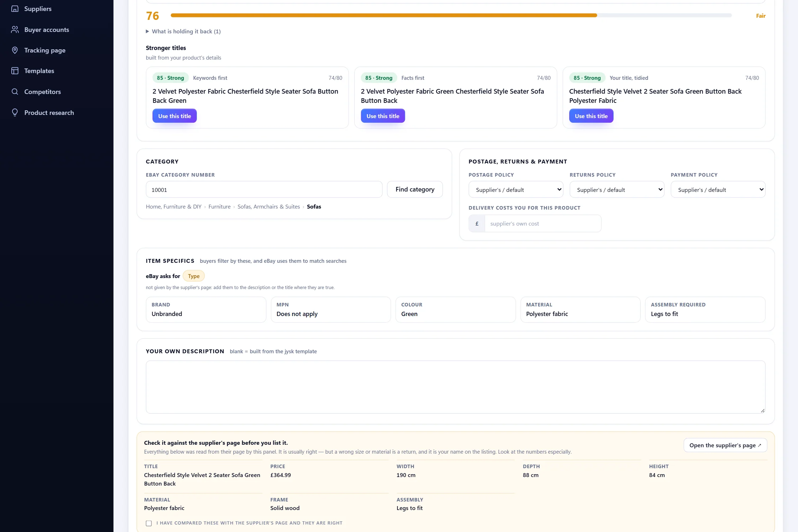Click 'Sofas, Armchairs & Suites' breadcrumb
This screenshot has width=798, height=532.
coord(268,206)
